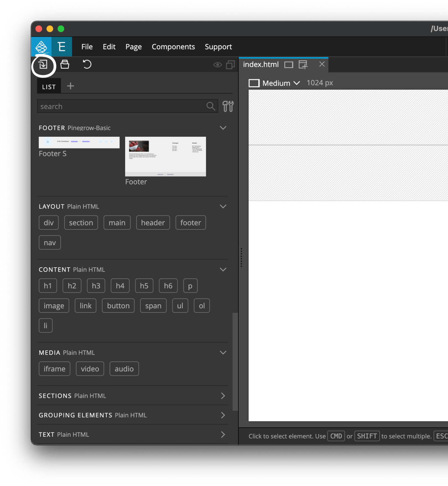Click the video element button
This screenshot has width=448, height=486.
pyautogui.click(x=90, y=369)
